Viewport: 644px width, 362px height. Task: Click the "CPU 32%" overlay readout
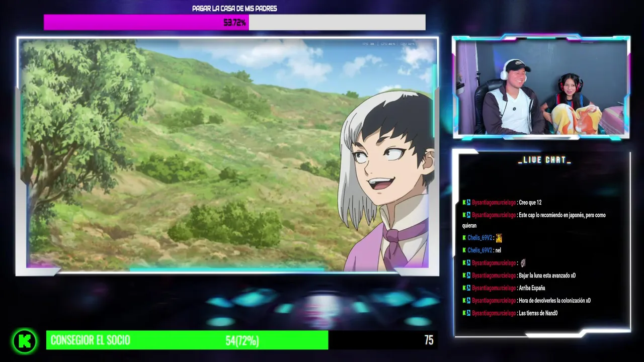tap(408, 44)
